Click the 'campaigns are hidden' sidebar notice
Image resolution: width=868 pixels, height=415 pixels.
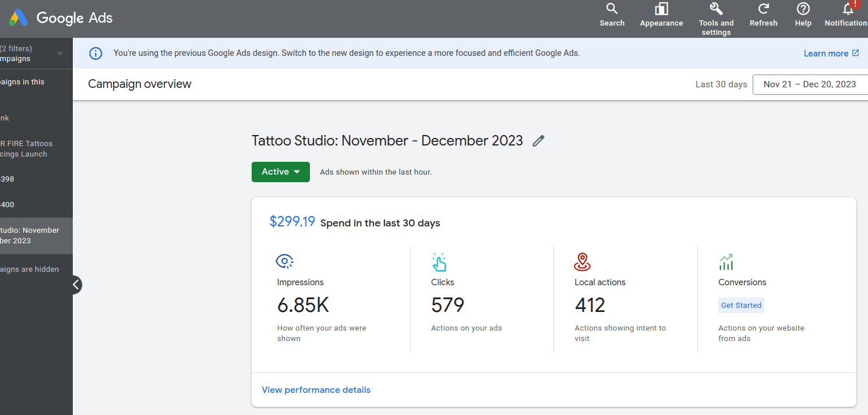30,269
